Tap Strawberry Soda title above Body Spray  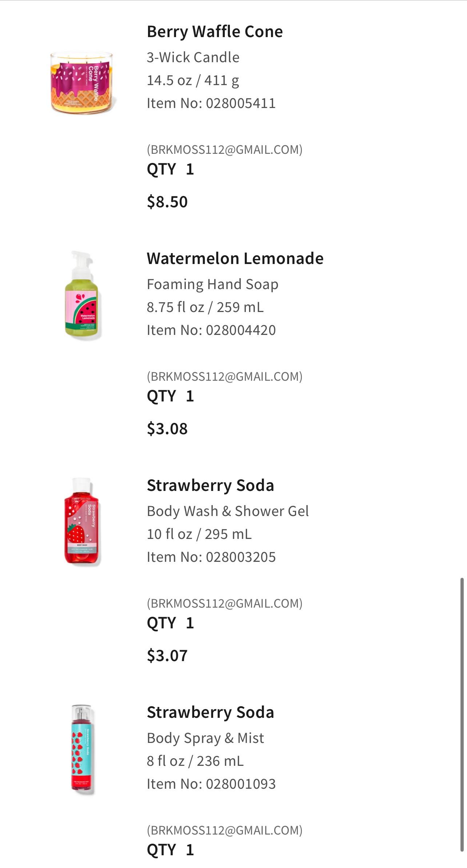(210, 712)
